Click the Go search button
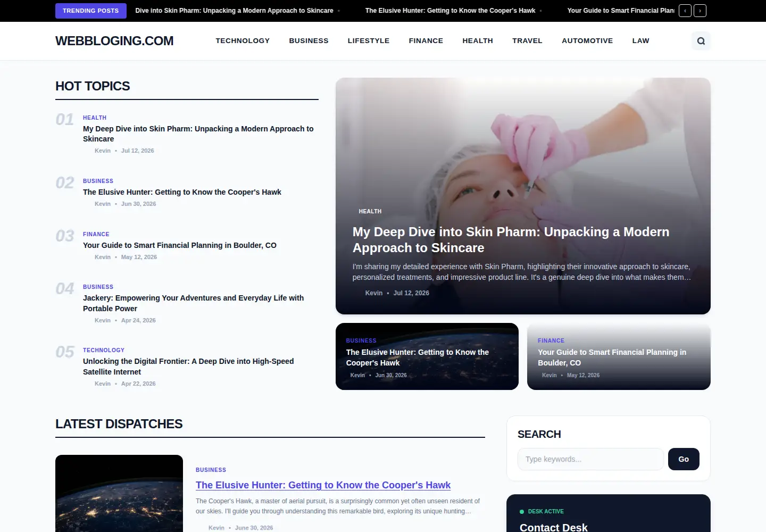Viewport: 766px width, 532px height. [684, 459]
